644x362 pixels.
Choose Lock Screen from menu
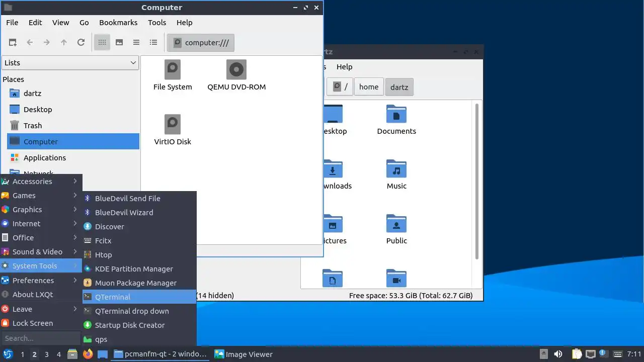pyautogui.click(x=41, y=323)
